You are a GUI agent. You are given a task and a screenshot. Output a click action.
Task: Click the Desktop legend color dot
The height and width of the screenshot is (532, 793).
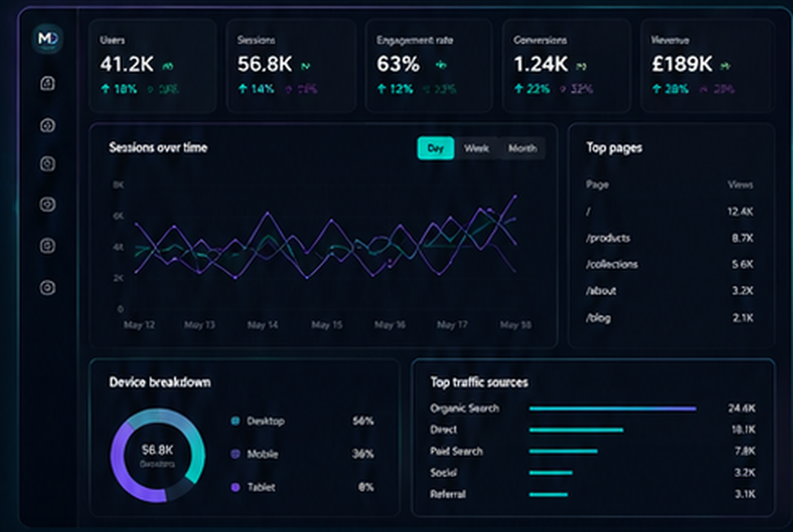[x=235, y=421]
